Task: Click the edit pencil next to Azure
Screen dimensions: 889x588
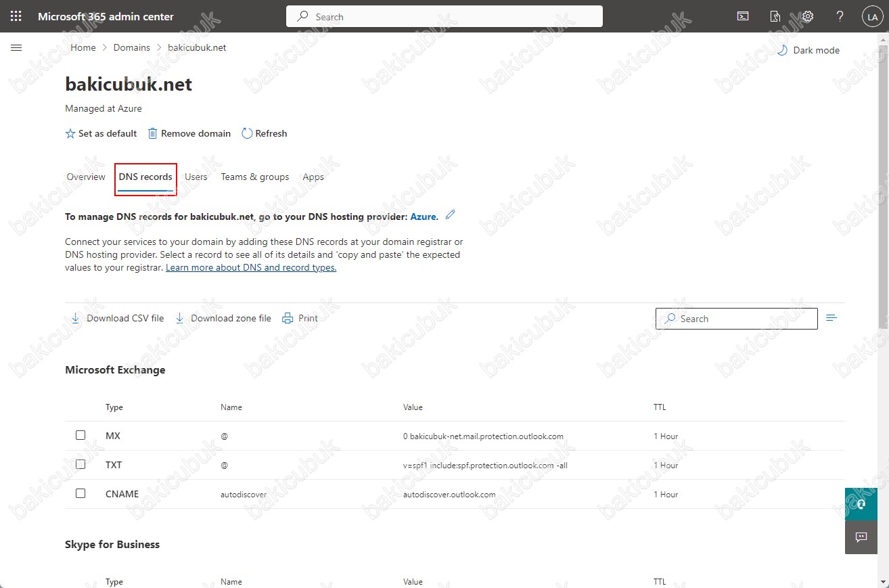Action: coord(451,215)
